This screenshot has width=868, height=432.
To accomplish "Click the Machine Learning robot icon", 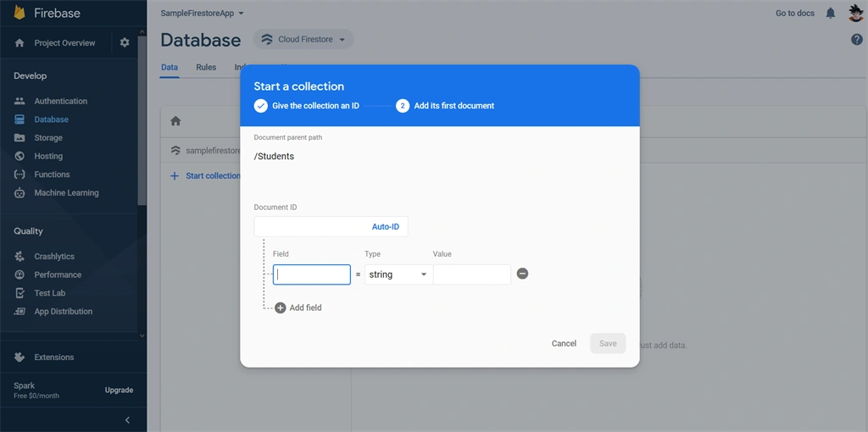I will pos(19,192).
